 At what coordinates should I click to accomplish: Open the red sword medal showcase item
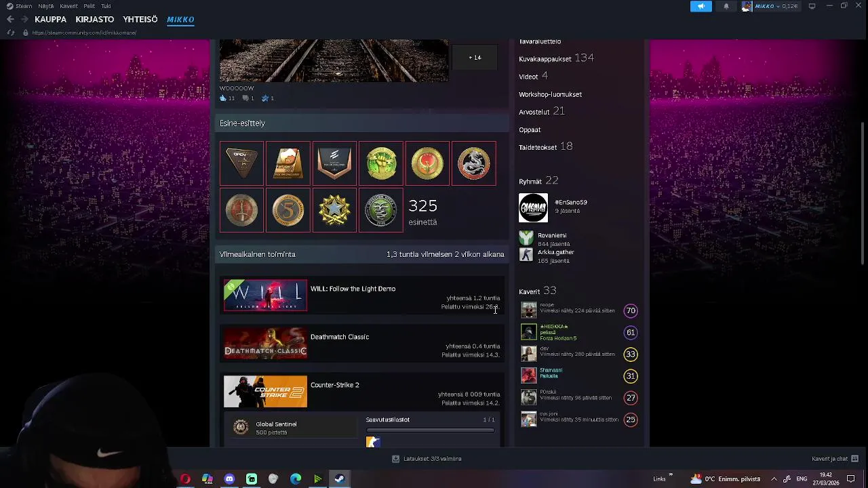pos(241,210)
